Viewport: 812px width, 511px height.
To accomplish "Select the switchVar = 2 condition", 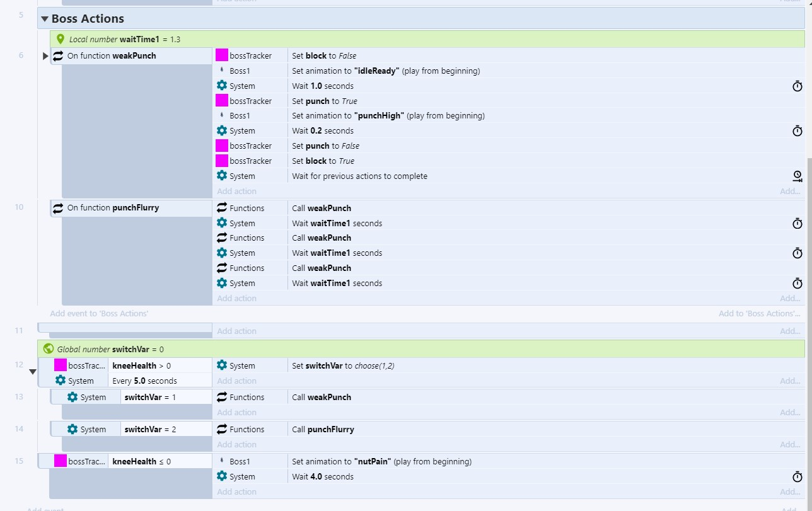I will (x=150, y=429).
